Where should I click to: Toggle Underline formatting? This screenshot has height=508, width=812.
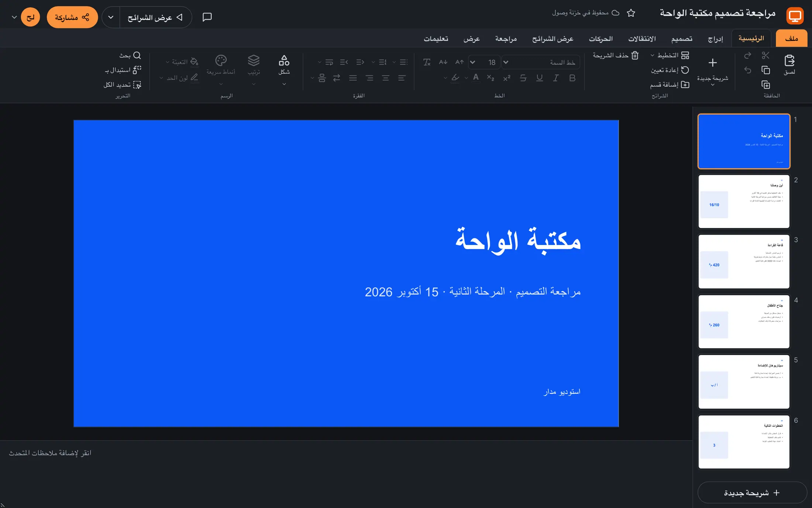(539, 78)
